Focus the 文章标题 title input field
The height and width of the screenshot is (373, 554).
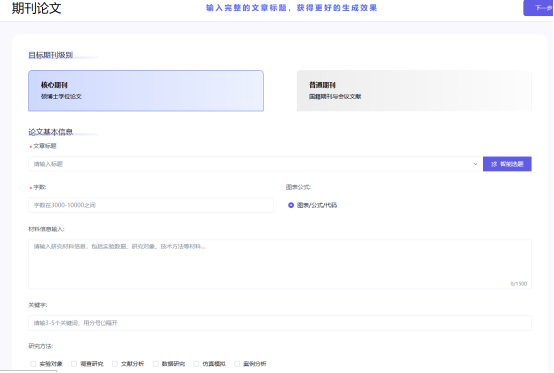pyautogui.click(x=255, y=164)
